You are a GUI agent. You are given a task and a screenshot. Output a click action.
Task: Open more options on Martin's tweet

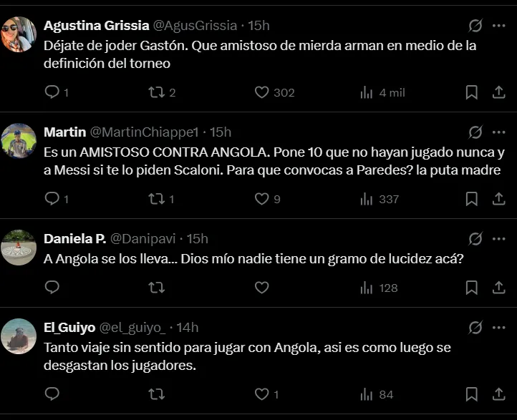tap(498, 132)
